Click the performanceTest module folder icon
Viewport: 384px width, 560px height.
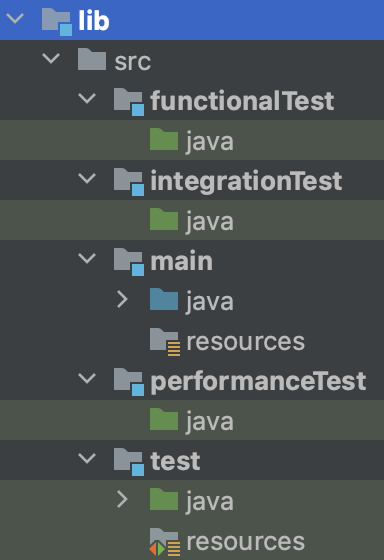coord(129,382)
